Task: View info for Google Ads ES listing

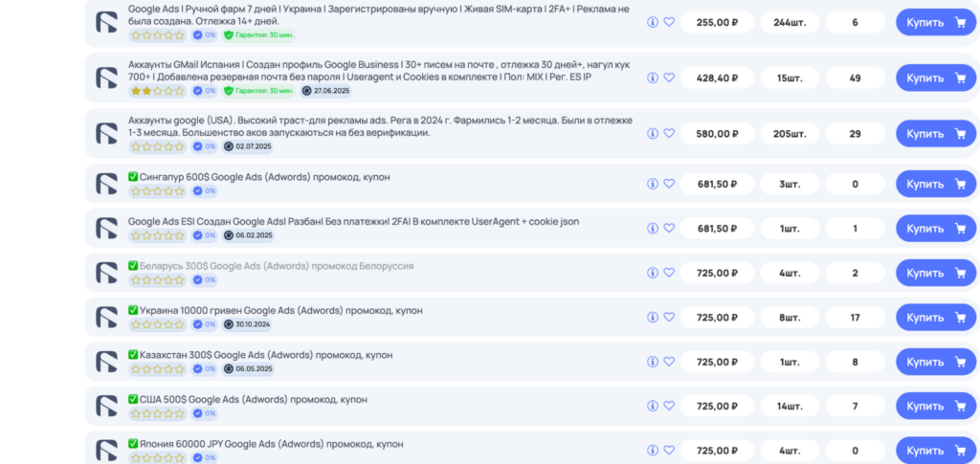Action: pos(653,229)
